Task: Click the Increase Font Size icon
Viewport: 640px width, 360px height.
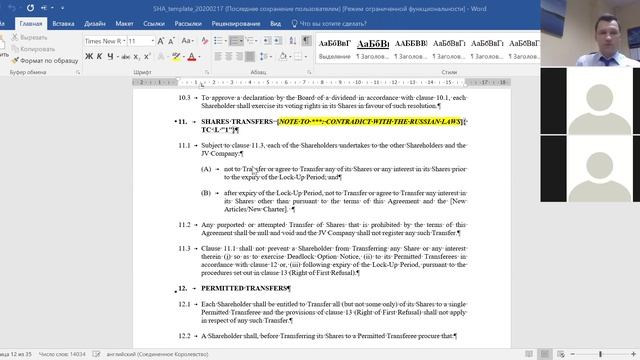Action: (161, 41)
